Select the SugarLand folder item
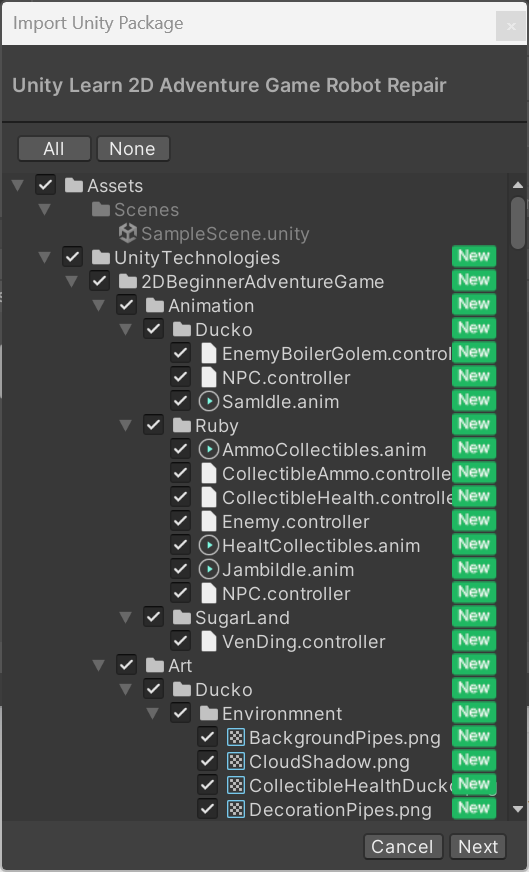529x872 pixels. tap(242, 617)
